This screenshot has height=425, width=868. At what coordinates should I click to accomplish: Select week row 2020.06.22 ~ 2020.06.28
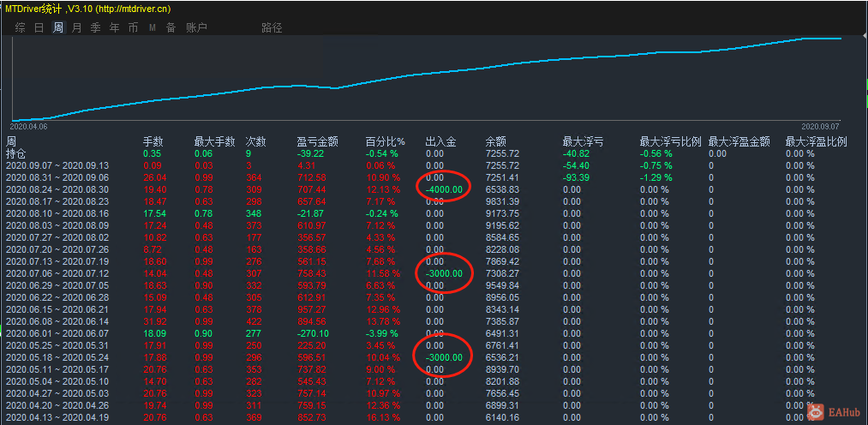click(x=57, y=297)
